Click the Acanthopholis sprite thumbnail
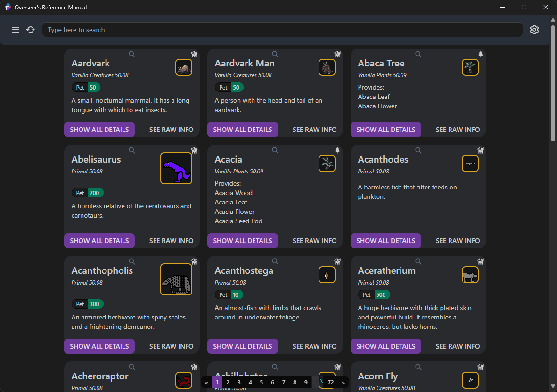Viewport: 557px width, 392px height. click(x=176, y=279)
